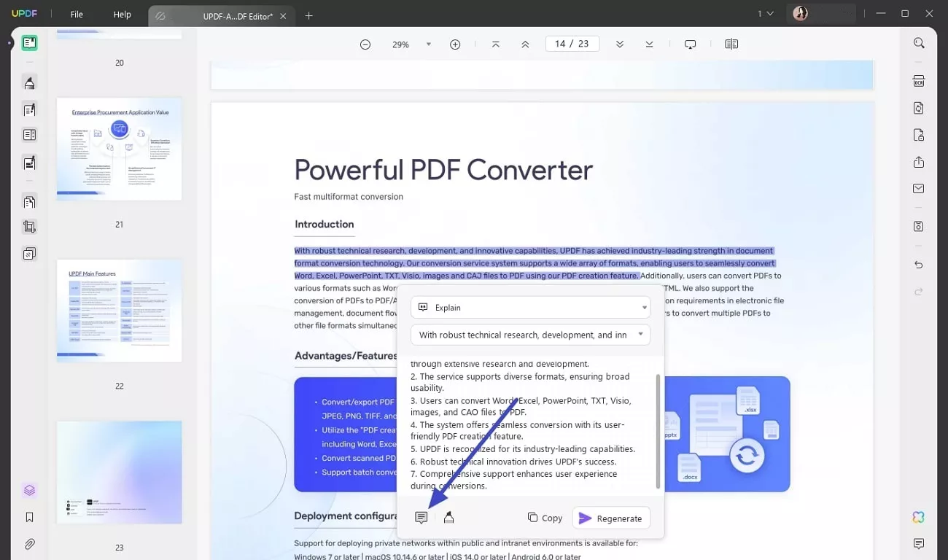The image size is (948, 560).
Task: Open the Batch process tool in sidebar
Action: [29, 254]
